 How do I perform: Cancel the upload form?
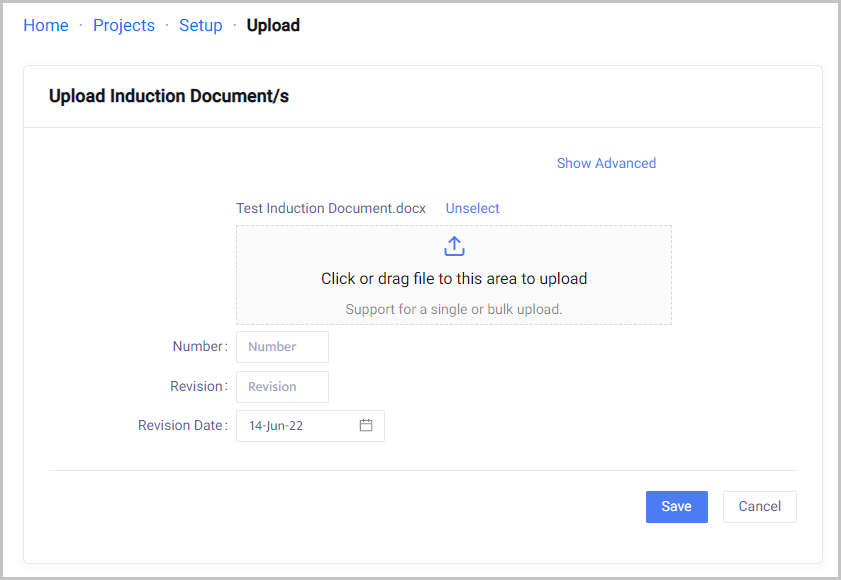pyautogui.click(x=759, y=506)
